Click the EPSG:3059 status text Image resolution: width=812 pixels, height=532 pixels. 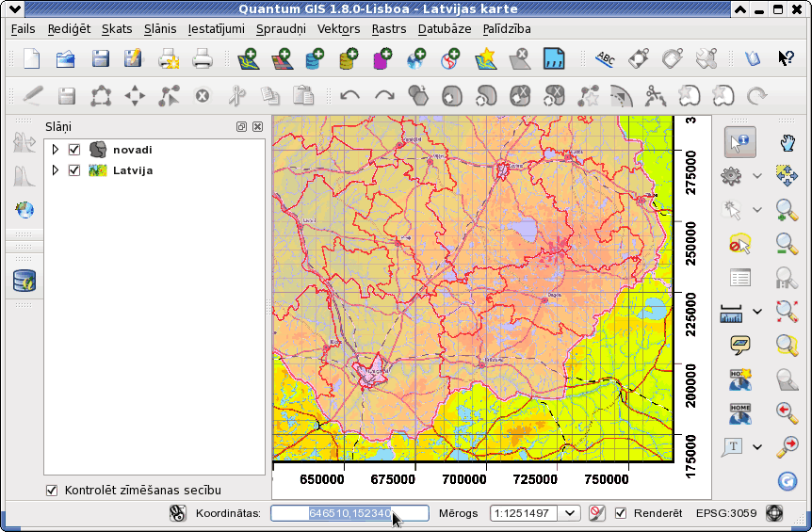click(x=726, y=513)
